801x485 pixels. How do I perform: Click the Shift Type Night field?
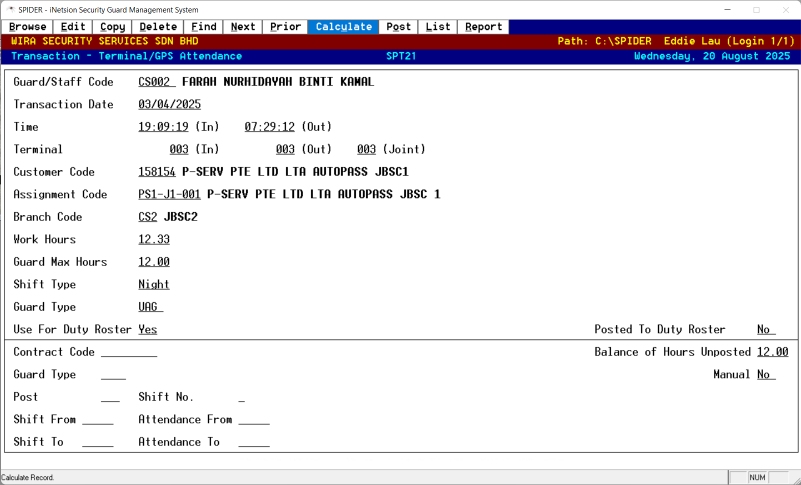pos(154,284)
